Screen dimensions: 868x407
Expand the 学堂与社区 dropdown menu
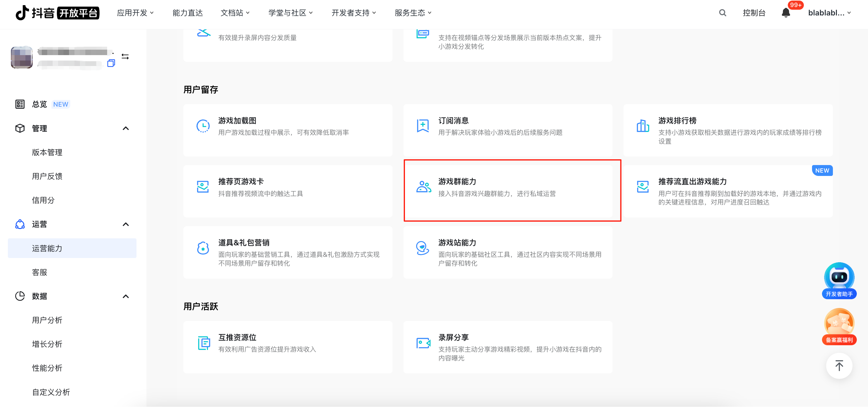291,13
